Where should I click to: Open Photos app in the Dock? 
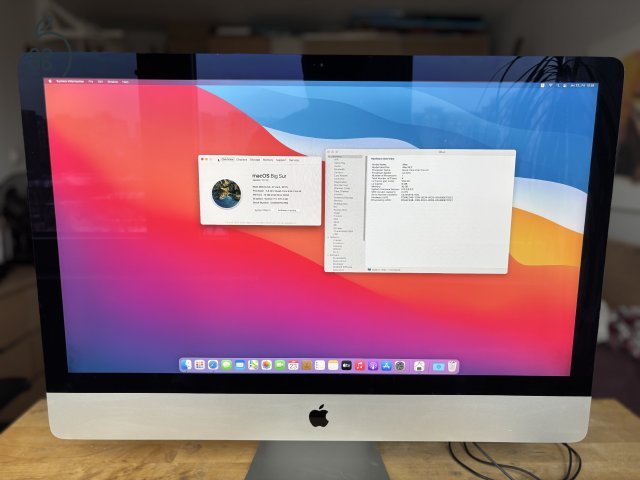[266, 365]
